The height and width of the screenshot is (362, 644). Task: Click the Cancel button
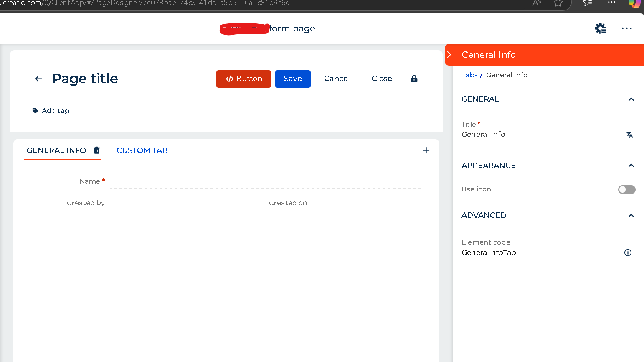pos(337,79)
